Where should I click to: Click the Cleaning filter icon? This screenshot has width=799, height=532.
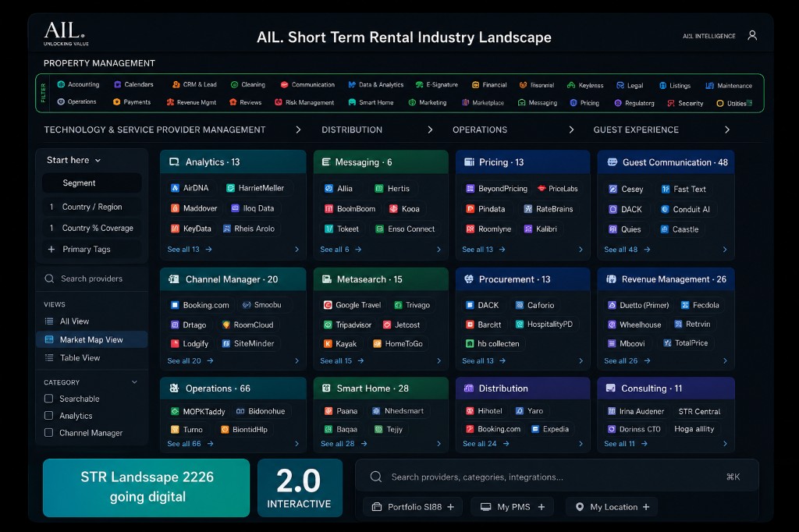coord(234,84)
